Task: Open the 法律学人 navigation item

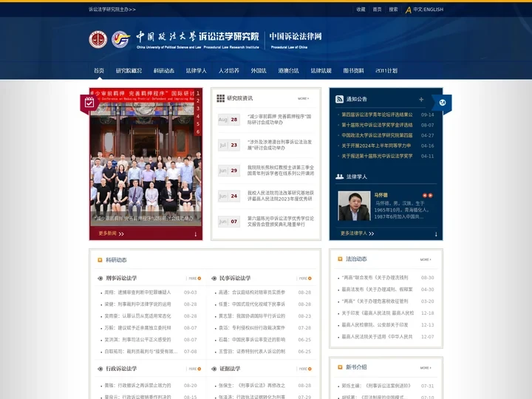Action: [x=196, y=71]
